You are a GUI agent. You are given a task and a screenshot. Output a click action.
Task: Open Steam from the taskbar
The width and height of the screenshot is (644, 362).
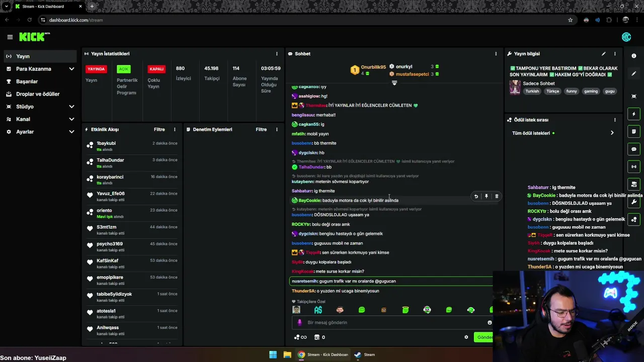pos(364,354)
